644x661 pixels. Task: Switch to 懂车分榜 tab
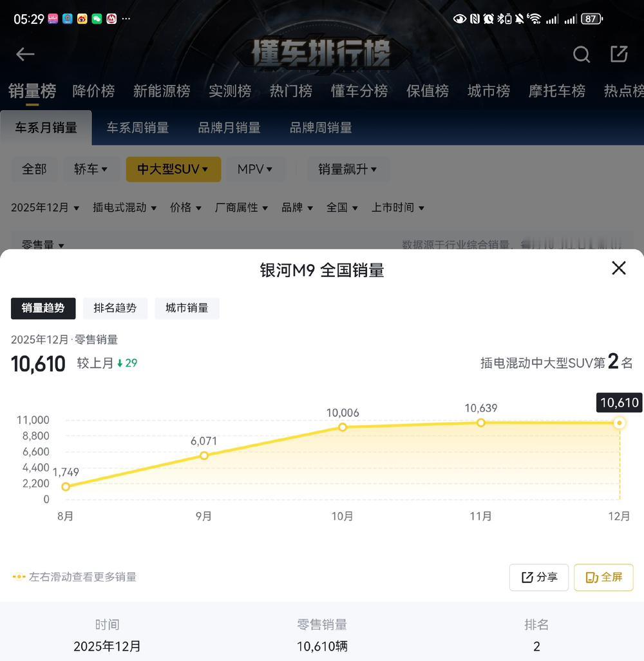(x=359, y=91)
